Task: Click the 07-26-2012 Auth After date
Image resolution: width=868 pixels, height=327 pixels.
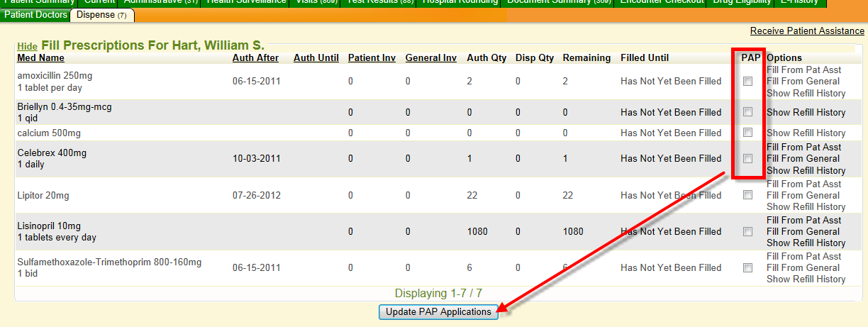Action: click(x=256, y=196)
